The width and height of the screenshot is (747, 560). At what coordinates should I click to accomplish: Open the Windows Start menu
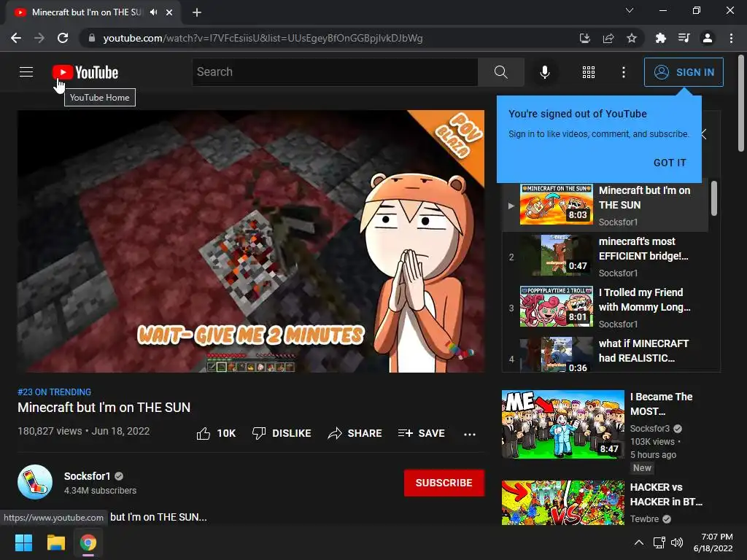[23, 542]
